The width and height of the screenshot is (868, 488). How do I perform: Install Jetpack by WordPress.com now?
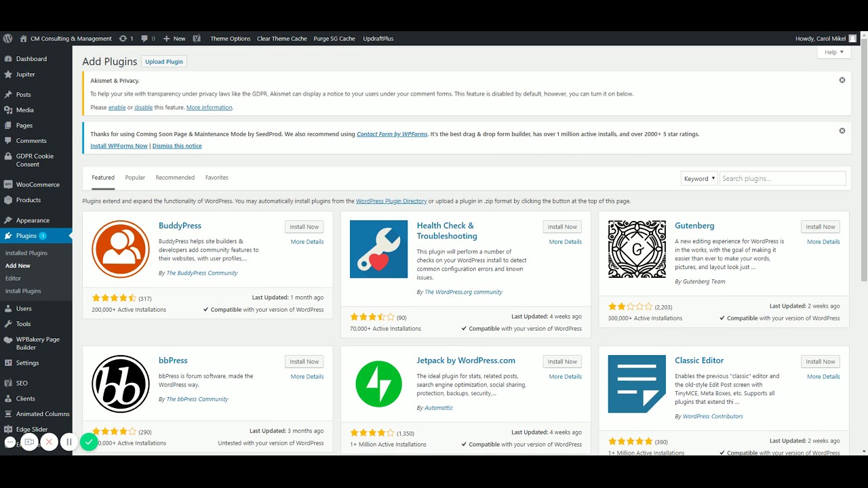tap(562, 362)
